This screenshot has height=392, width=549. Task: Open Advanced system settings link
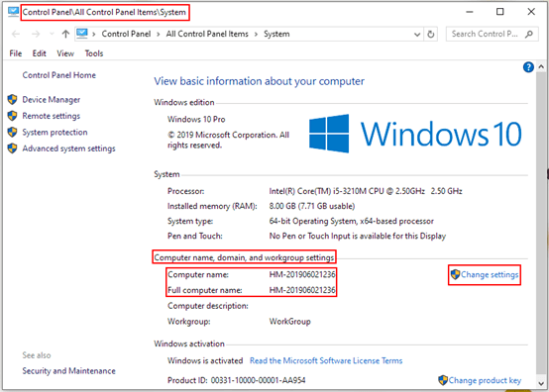[x=69, y=148]
